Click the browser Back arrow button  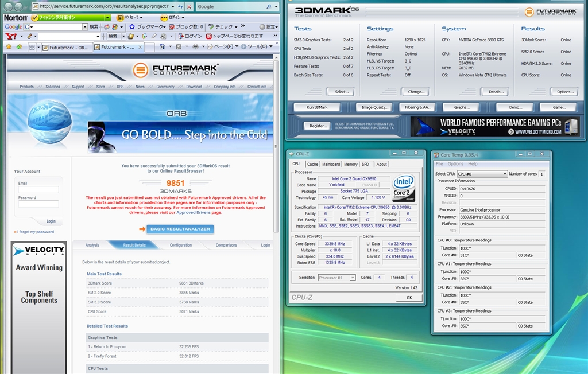coord(7,7)
